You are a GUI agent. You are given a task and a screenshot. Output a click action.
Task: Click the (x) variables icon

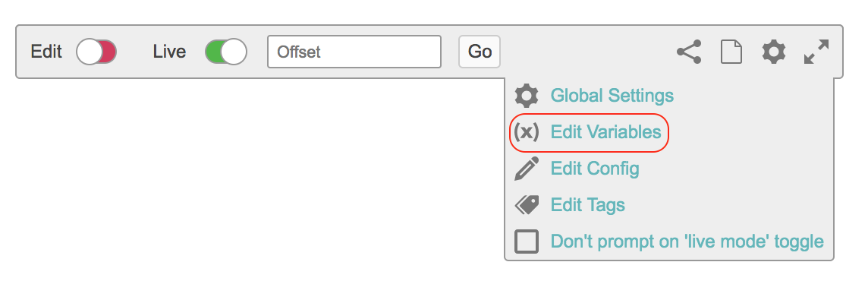coord(526,132)
